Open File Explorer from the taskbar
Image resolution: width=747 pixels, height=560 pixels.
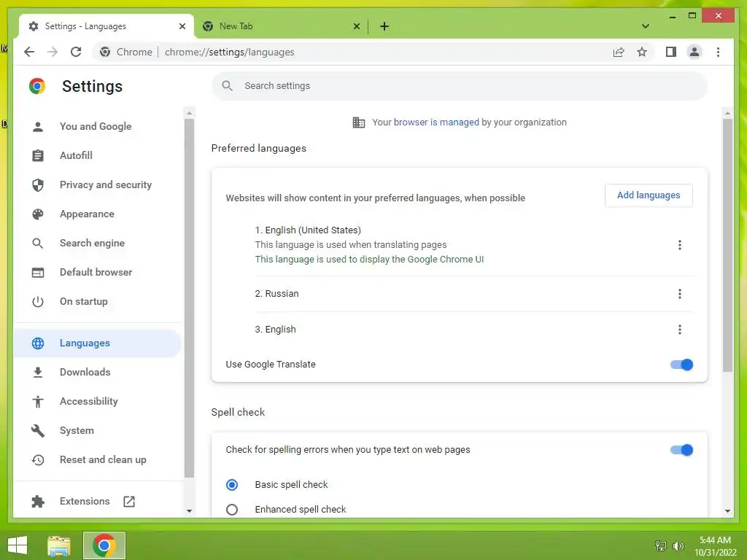pyautogui.click(x=59, y=545)
